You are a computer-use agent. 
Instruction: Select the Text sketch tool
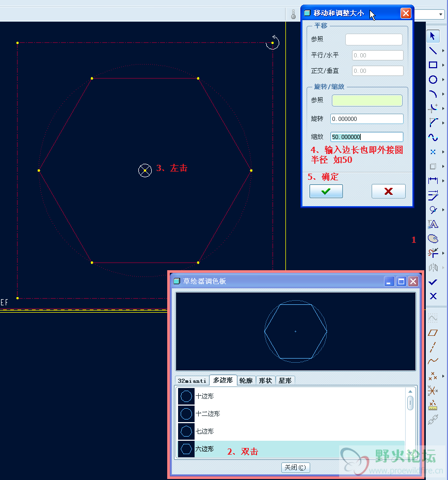coord(433,224)
